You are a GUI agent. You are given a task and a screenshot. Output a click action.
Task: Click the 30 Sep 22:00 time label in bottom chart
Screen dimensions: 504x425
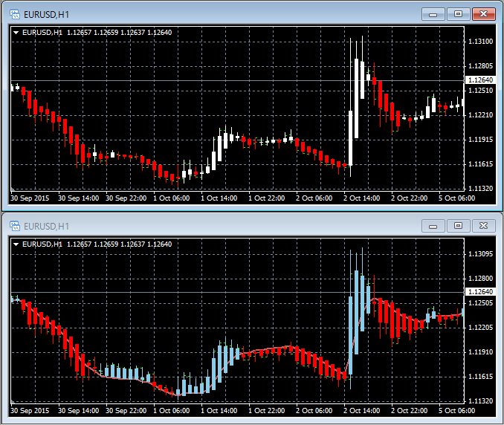click(x=126, y=411)
